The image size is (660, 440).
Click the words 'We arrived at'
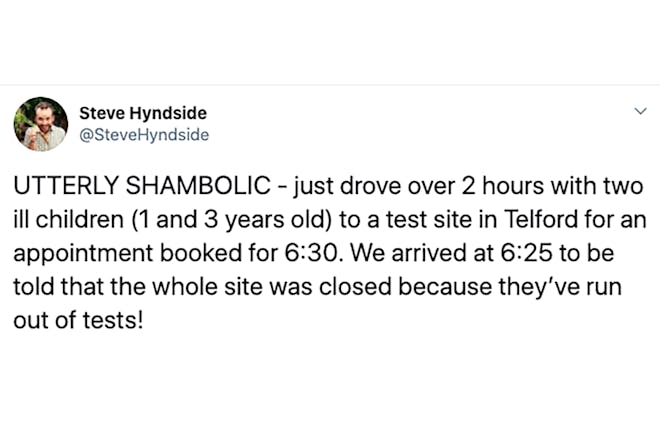(418, 253)
